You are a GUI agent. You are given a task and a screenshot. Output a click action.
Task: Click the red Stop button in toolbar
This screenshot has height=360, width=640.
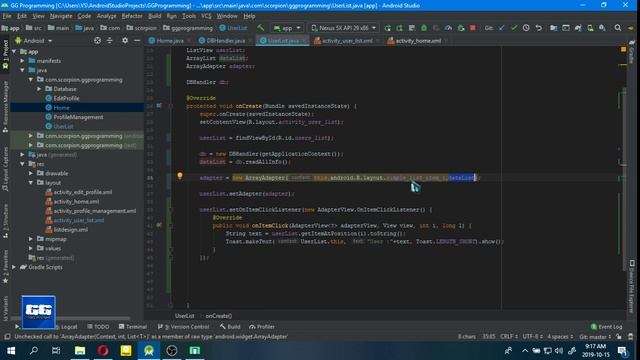click(473, 28)
